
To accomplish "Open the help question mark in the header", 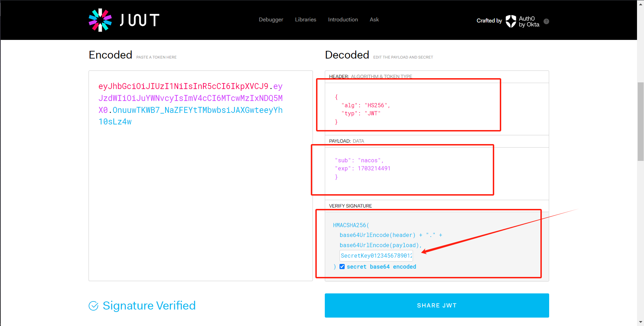I will tap(546, 21).
